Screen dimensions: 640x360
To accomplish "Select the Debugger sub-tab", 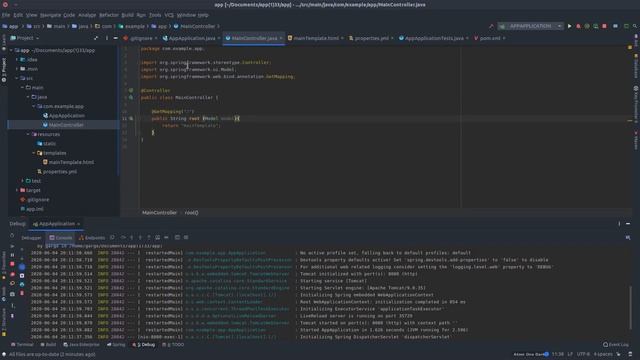I will point(31,238).
